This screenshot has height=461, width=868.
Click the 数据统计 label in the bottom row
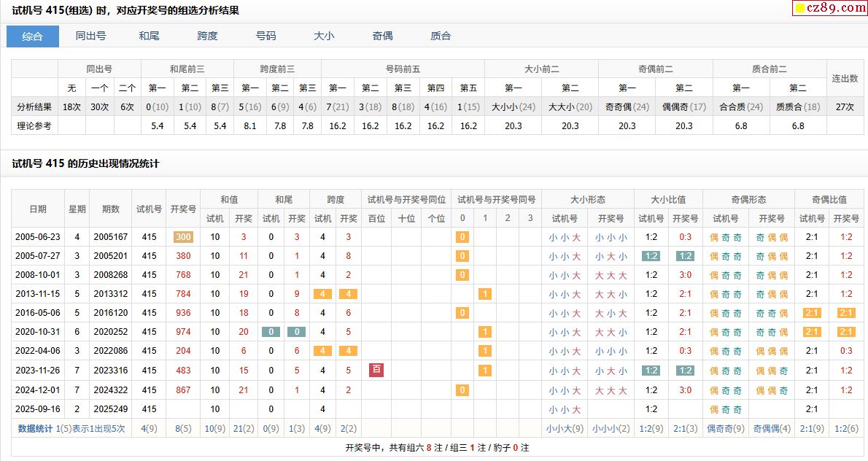point(35,429)
